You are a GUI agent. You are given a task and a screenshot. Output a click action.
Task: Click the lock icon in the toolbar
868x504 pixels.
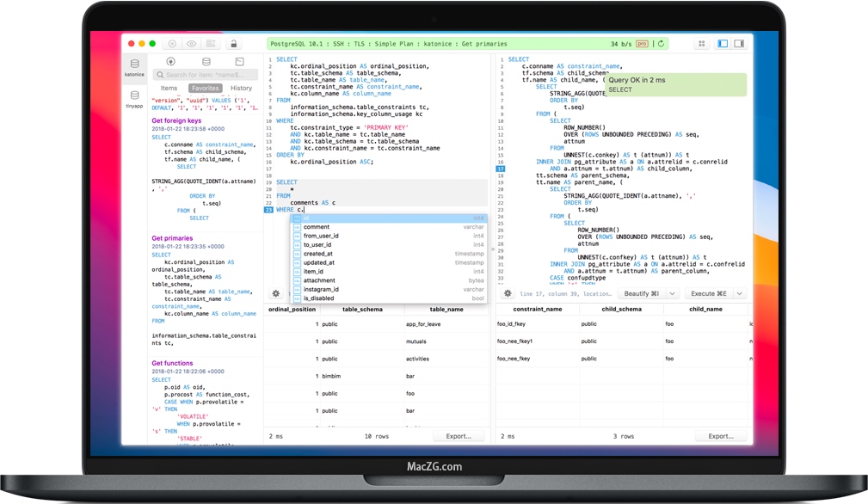coord(233,43)
